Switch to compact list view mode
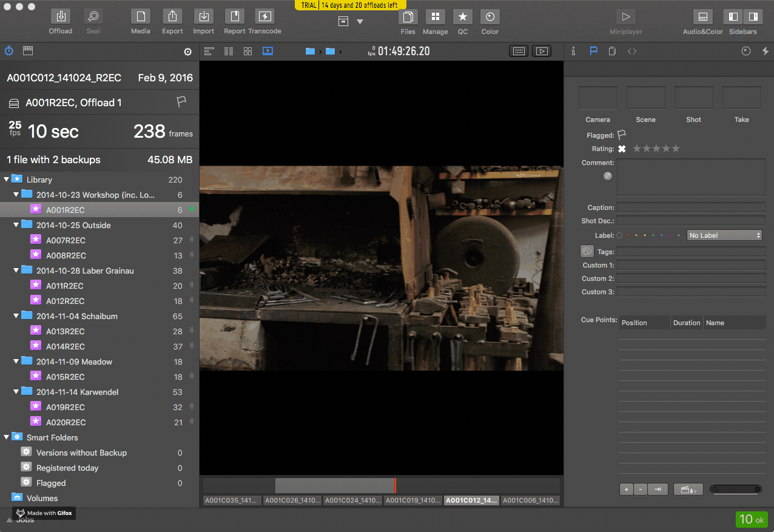Viewport: 774px width, 532px height. (x=209, y=52)
